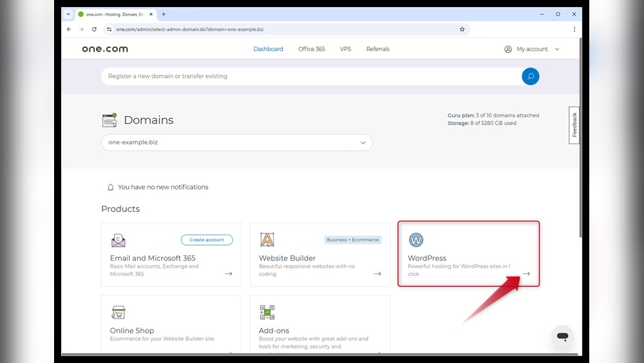Open the chat support bubble
Screen dimensions: 644x363
(x=562, y=337)
